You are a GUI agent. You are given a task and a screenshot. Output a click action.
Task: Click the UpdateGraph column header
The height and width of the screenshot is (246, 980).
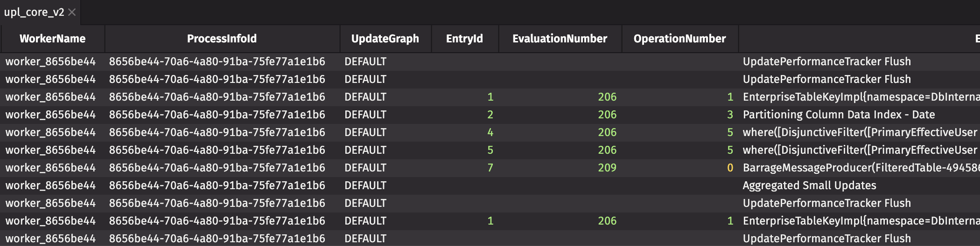click(x=385, y=39)
